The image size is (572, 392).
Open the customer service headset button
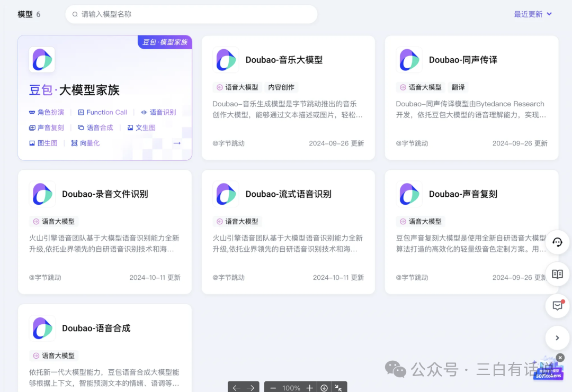tap(557, 242)
